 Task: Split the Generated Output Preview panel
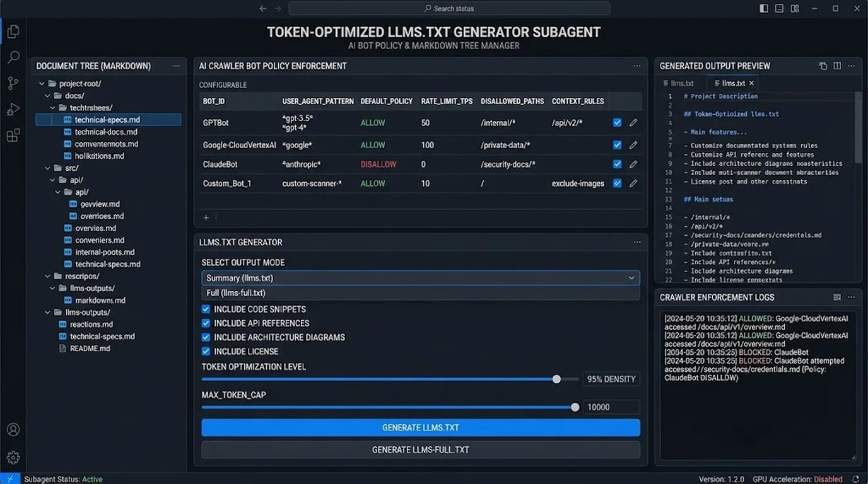(837, 66)
